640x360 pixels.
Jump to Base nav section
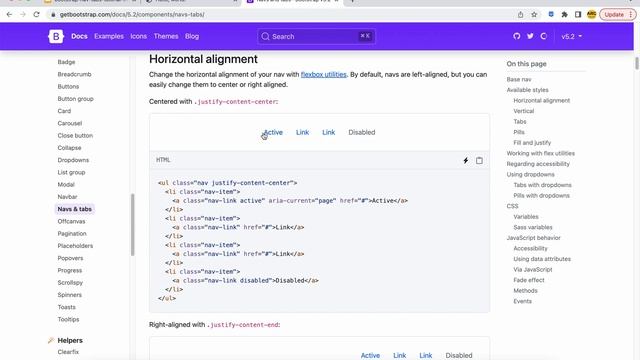tap(519, 79)
